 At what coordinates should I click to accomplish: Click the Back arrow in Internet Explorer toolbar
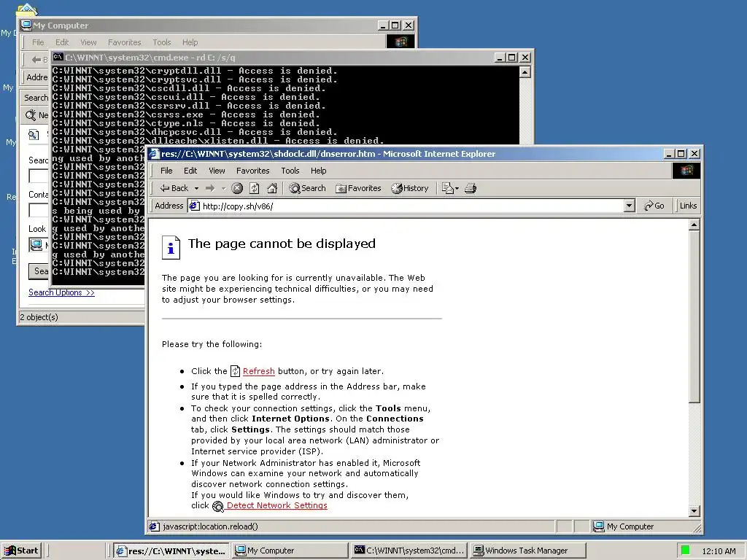pos(174,188)
